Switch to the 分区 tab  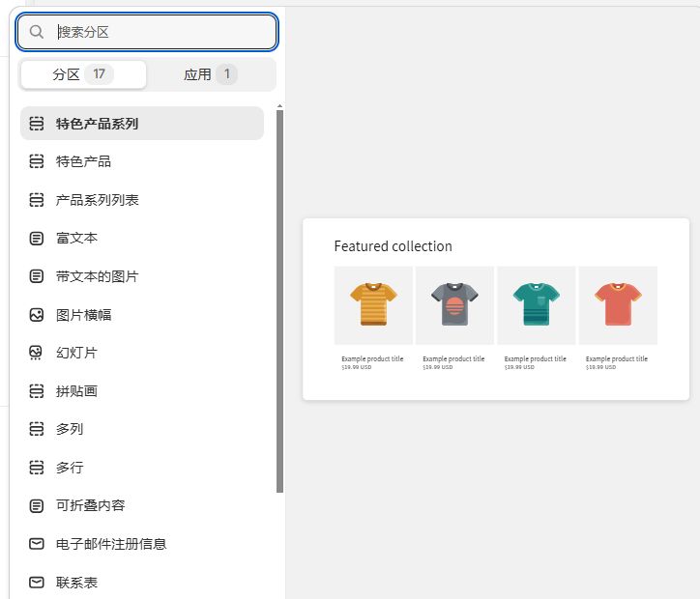83,74
